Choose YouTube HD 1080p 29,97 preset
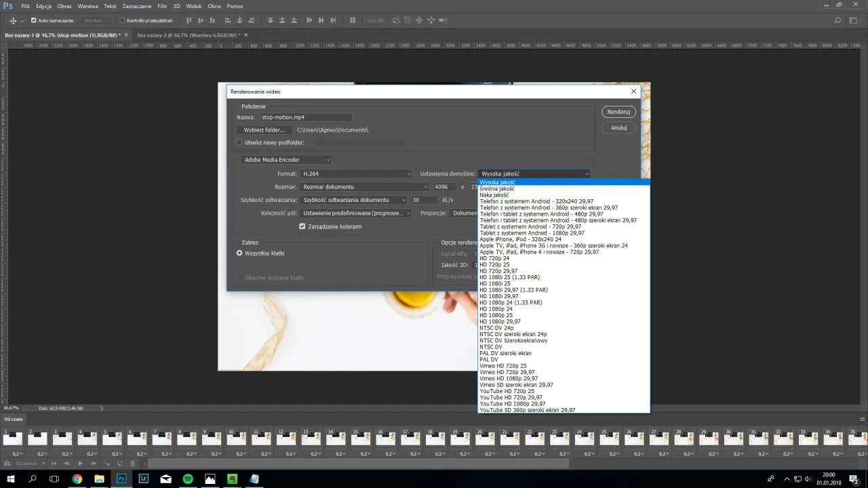This screenshot has width=868, height=488. point(512,404)
